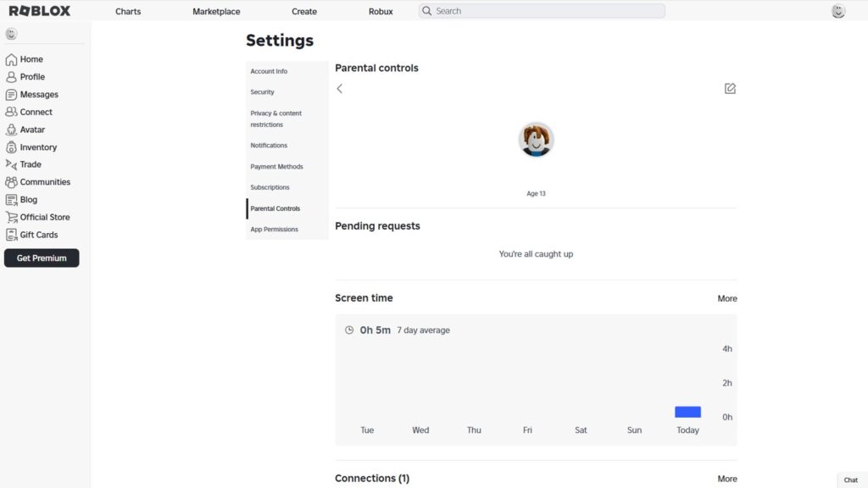This screenshot has height=488, width=868.
Task: Click the edit pencil icon in Parental controls
Action: coord(730,88)
